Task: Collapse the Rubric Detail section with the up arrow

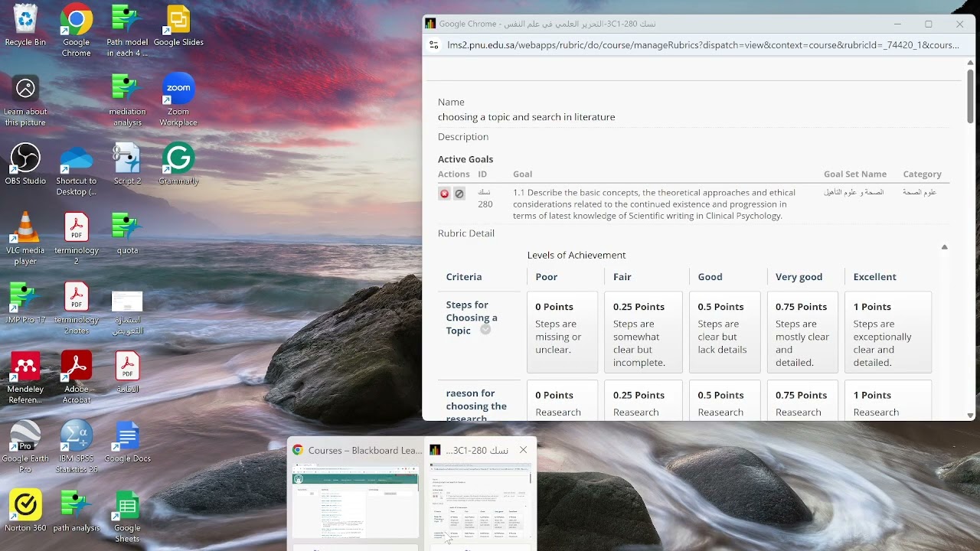Action: [944, 247]
